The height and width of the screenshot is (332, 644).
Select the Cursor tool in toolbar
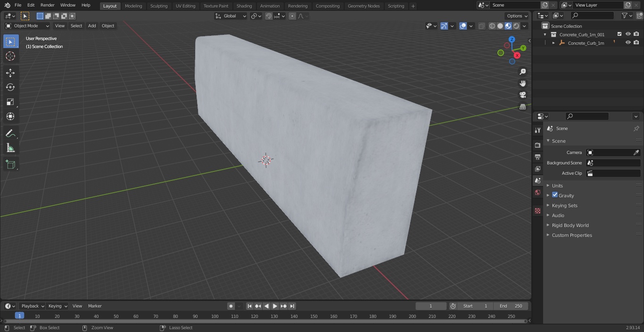[10, 56]
